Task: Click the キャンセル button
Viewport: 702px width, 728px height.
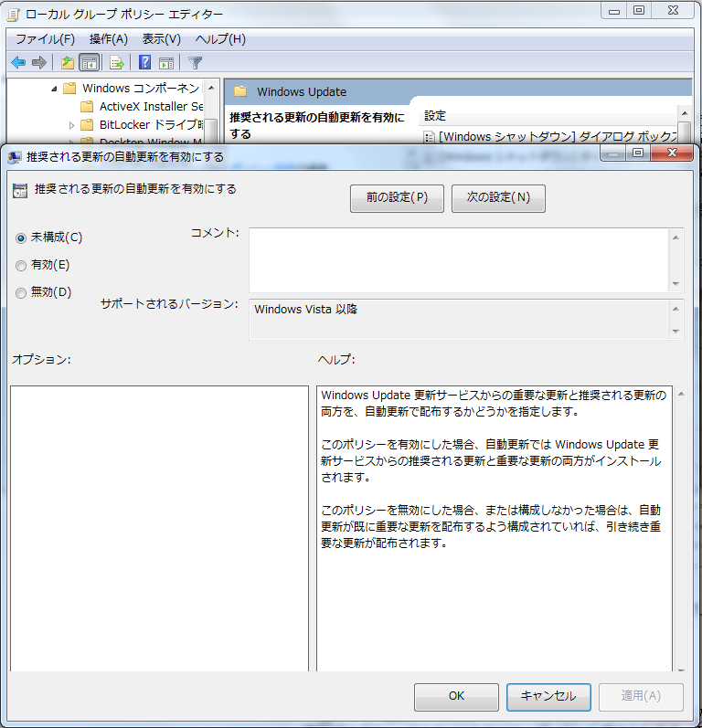Action: point(548,696)
